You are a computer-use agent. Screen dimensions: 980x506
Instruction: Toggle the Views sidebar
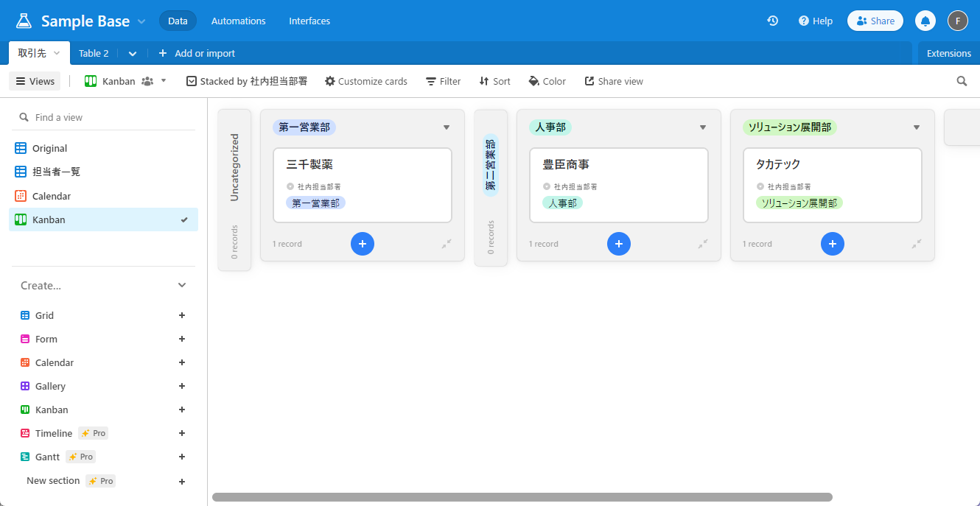pyautogui.click(x=34, y=81)
